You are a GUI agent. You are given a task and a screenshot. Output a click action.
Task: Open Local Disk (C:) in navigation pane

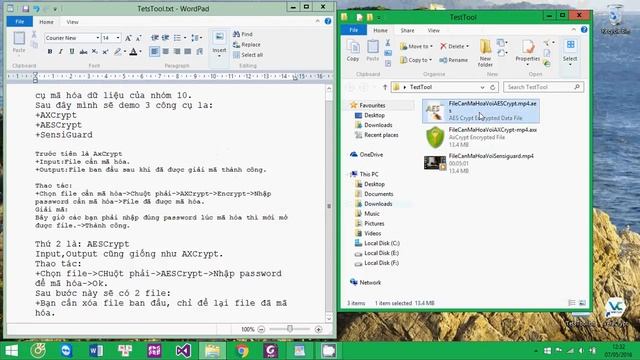[x=377, y=243]
